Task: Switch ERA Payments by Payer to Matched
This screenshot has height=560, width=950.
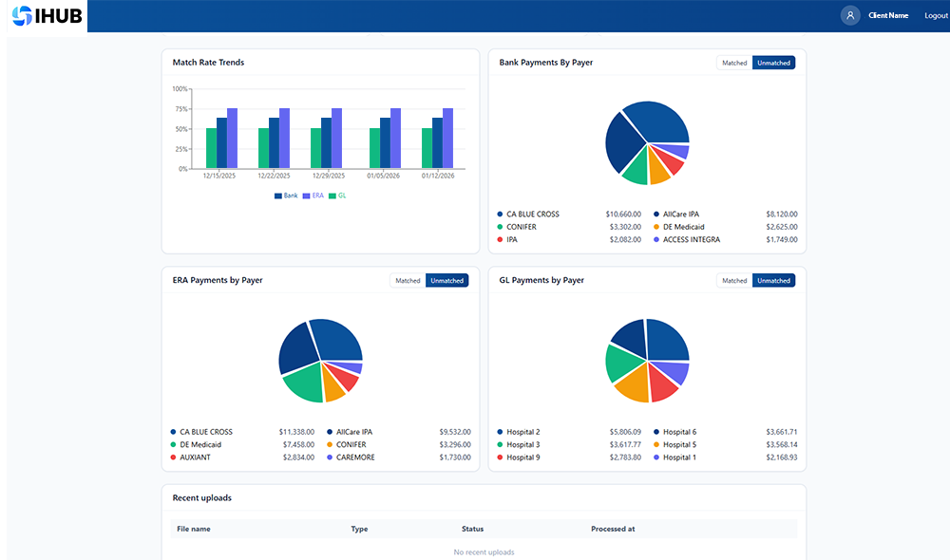Action: pyautogui.click(x=408, y=281)
